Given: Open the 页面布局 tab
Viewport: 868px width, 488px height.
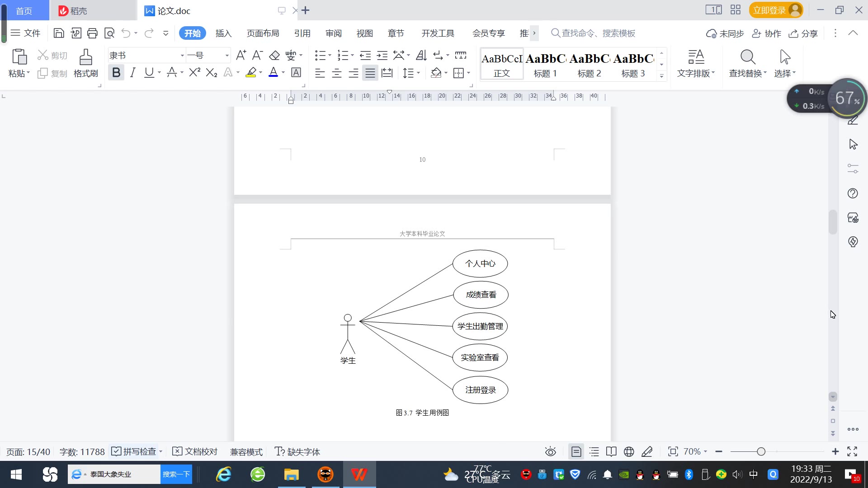Looking at the screenshot, I should click(x=263, y=33).
